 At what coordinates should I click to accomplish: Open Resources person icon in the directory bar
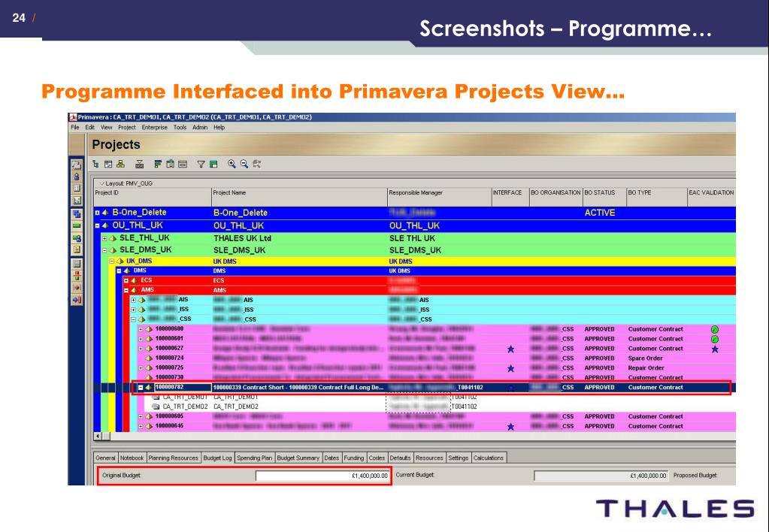click(77, 177)
